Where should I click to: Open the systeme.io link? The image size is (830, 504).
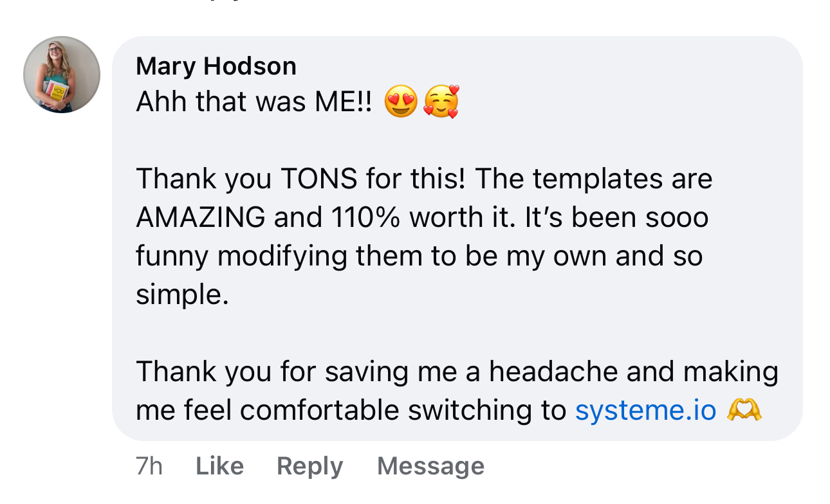645,410
